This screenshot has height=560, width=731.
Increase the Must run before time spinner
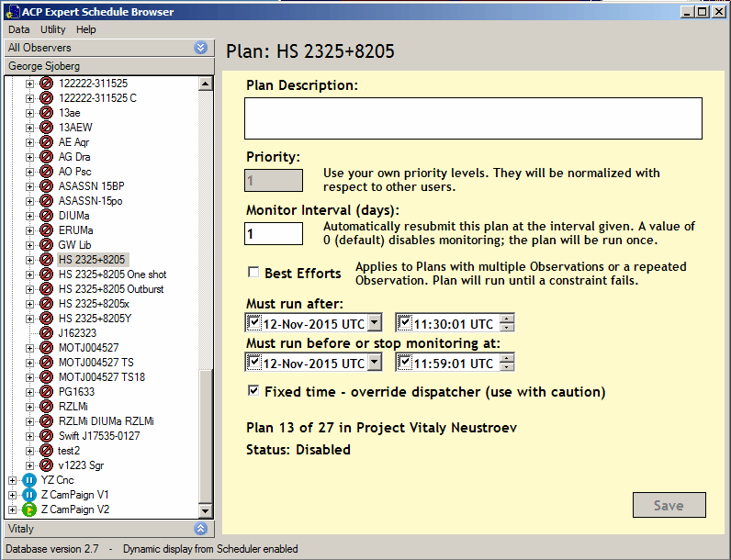coord(507,359)
